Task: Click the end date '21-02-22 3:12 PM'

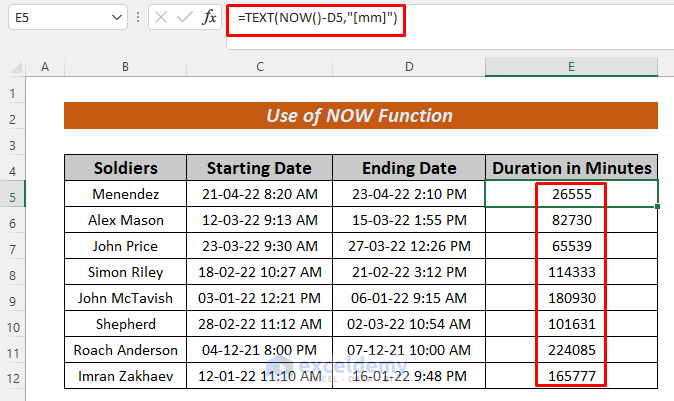Action: tap(409, 272)
